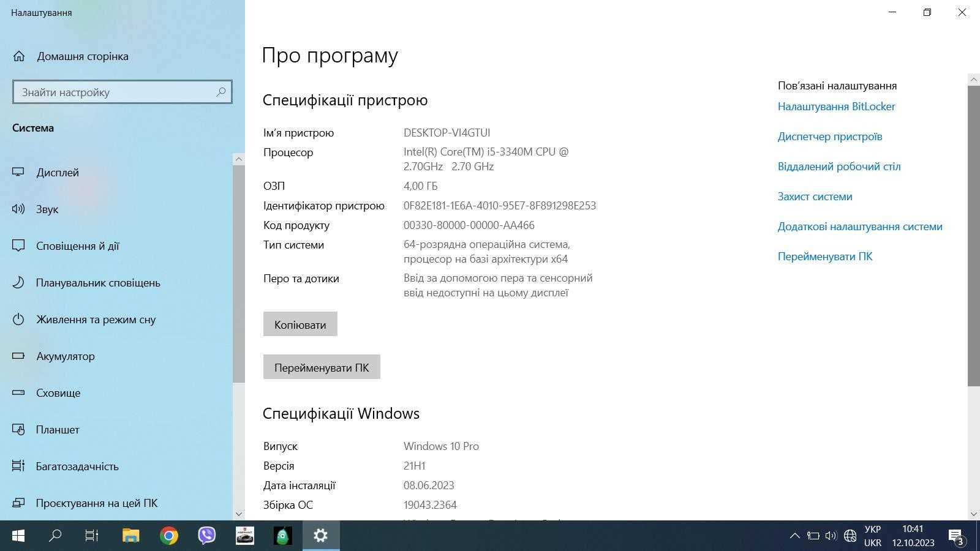Click the Сховище storage icon
Image resolution: width=980 pixels, height=551 pixels.
[18, 392]
